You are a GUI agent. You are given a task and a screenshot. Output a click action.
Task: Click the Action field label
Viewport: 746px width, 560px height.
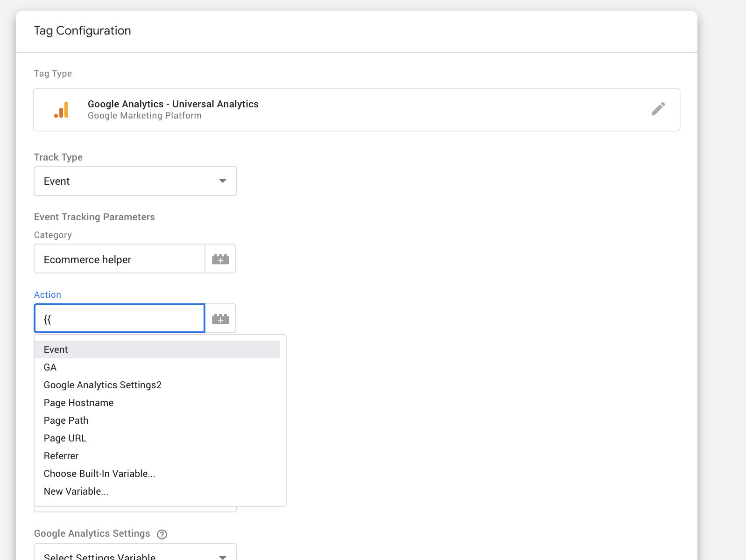coord(48,294)
